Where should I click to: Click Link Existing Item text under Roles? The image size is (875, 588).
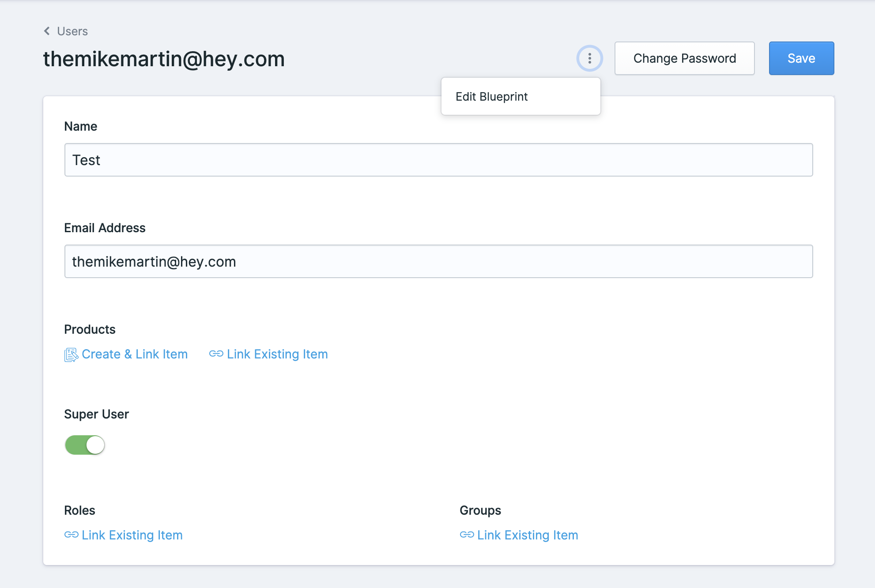click(132, 535)
